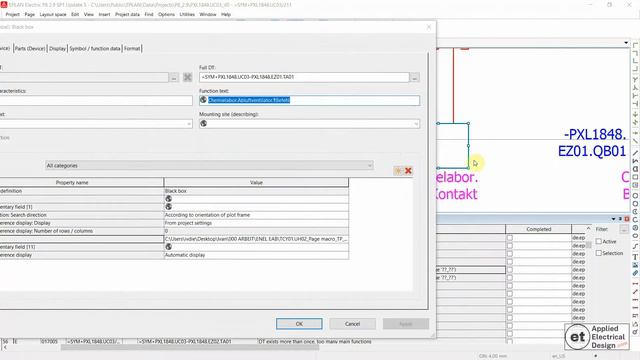Select 'According to orientation of plot frame' cell

256,215
